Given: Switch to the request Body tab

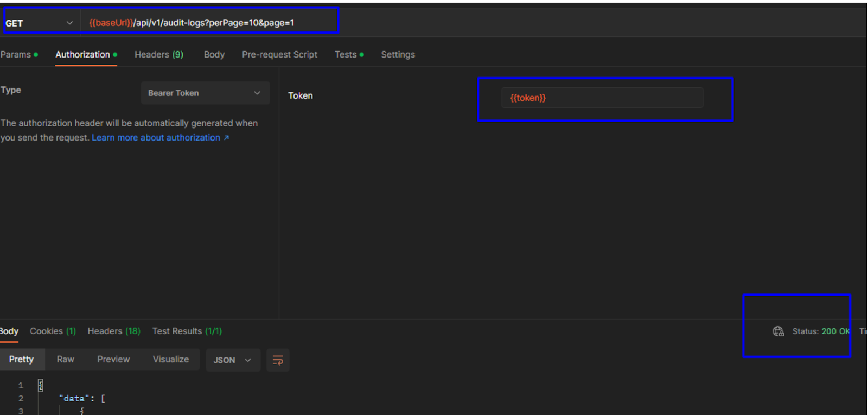Looking at the screenshot, I should pos(214,55).
